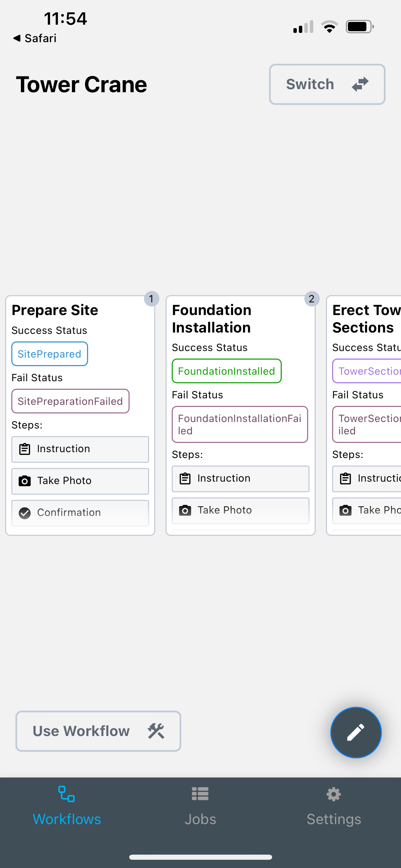Switch to the Jobs tab
The width and height of the screenshot is (401, 868).
tap(200, 806)
